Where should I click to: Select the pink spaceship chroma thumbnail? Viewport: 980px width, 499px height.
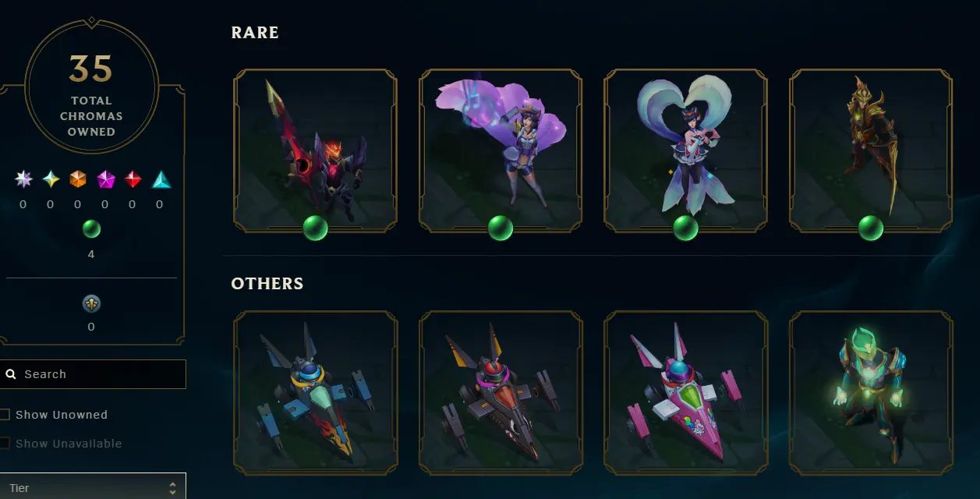coord(686,393)
